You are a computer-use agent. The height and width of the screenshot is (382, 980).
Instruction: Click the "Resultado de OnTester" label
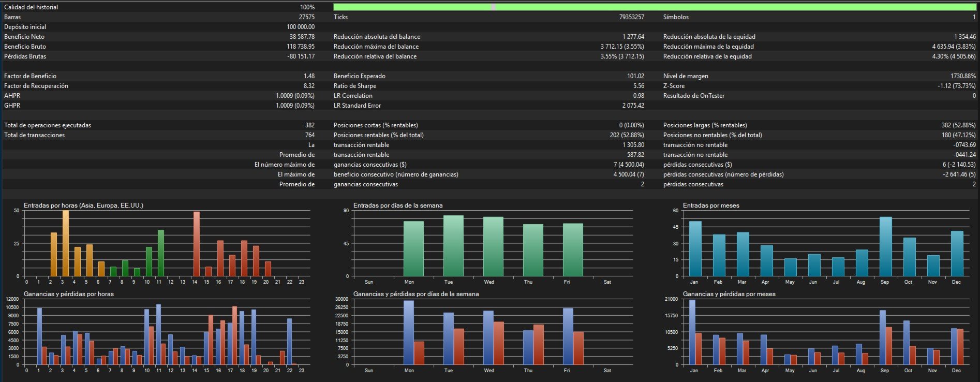[x=694, y=96]
